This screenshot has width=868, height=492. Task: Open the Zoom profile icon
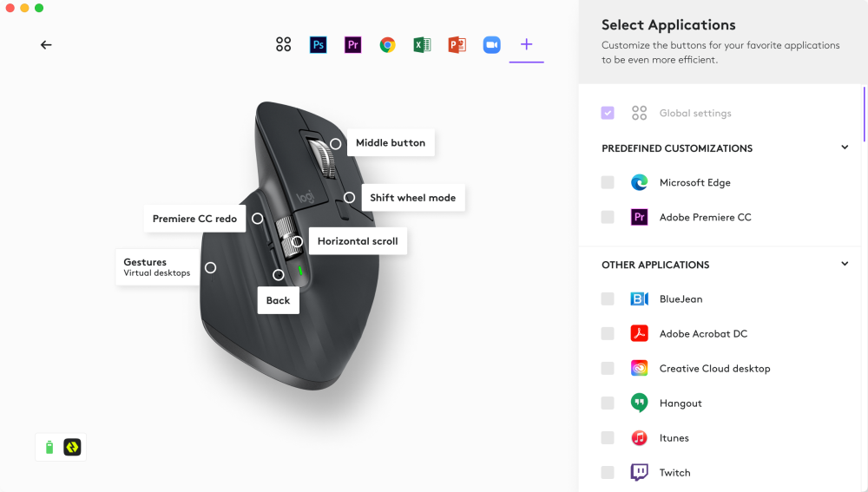coord(491,45)
